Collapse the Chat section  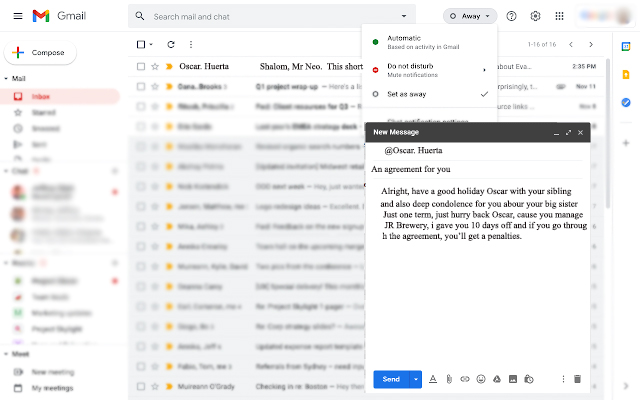tap(6, 171)
